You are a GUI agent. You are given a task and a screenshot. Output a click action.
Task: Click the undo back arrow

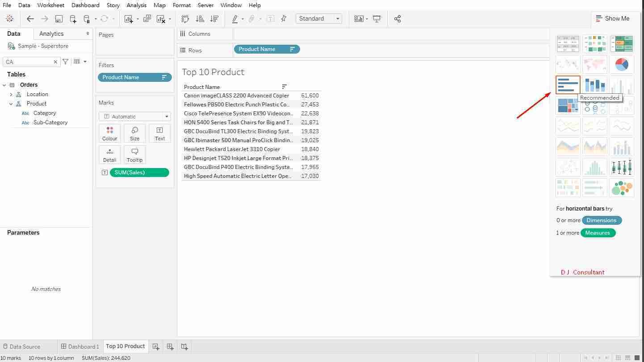[30, 19]
